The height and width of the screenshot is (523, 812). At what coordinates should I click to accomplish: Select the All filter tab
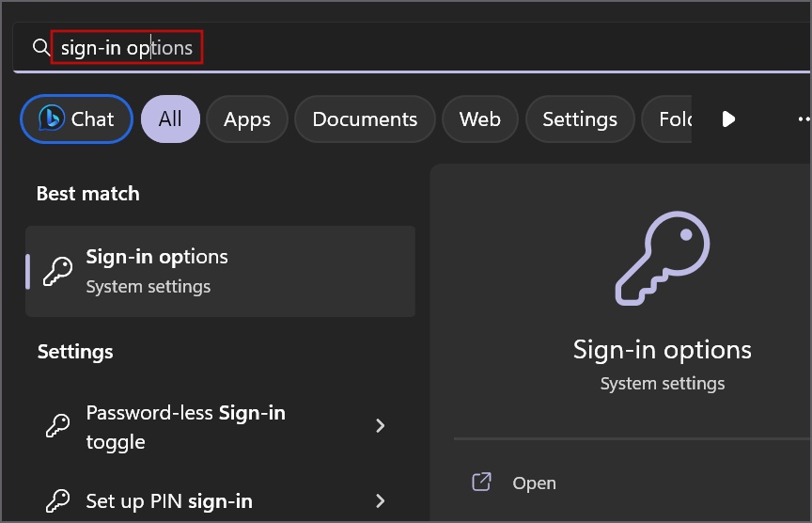[x=170, y=119]
